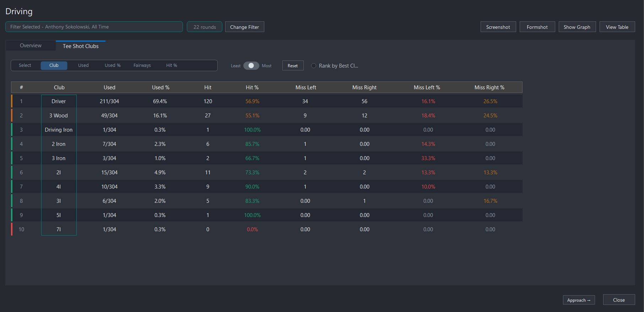Select the 3 Wood club cell
Viewport: 644px width, 312px height.
tap(59, 116)
